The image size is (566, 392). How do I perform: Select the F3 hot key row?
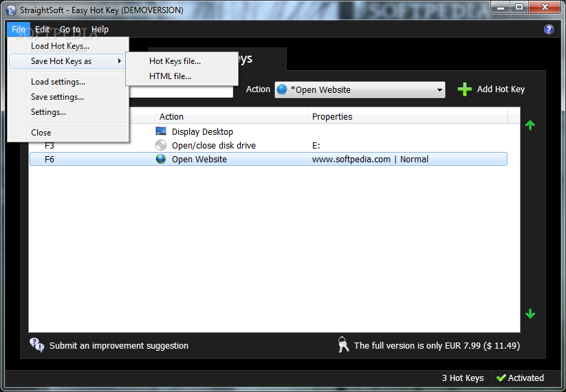268,146
